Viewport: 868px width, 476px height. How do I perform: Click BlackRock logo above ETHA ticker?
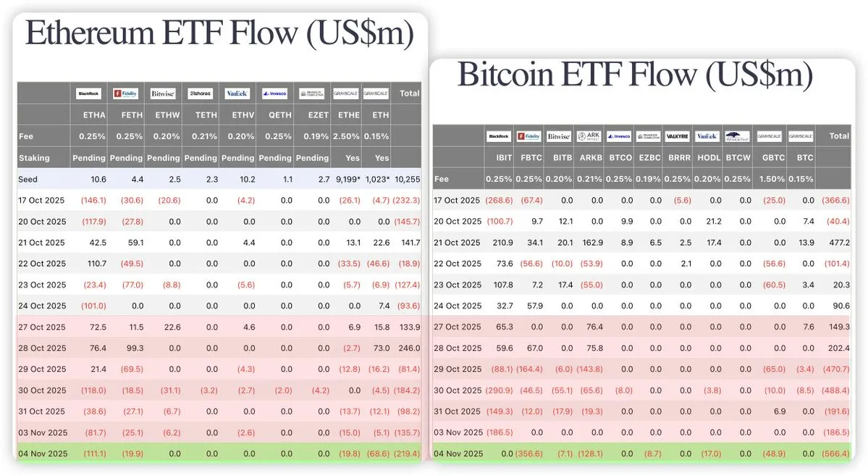pyautogui.click(x=89, y=93)
